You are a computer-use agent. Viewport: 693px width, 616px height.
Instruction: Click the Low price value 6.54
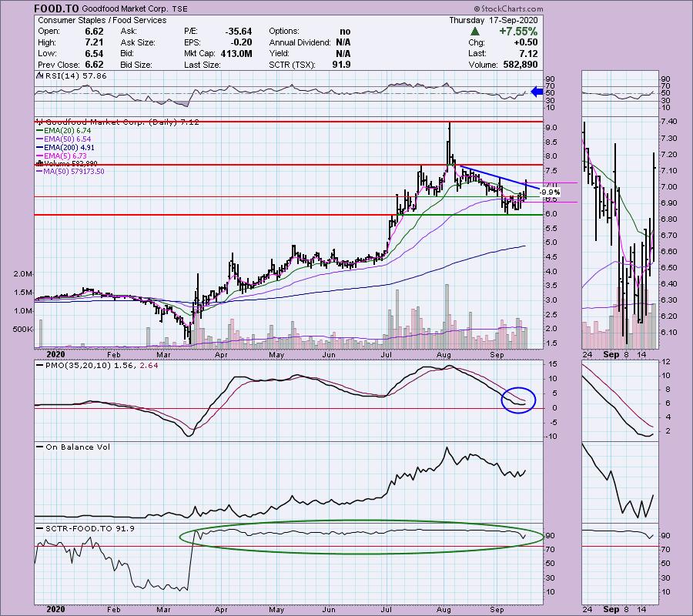(x=94, y=53)
